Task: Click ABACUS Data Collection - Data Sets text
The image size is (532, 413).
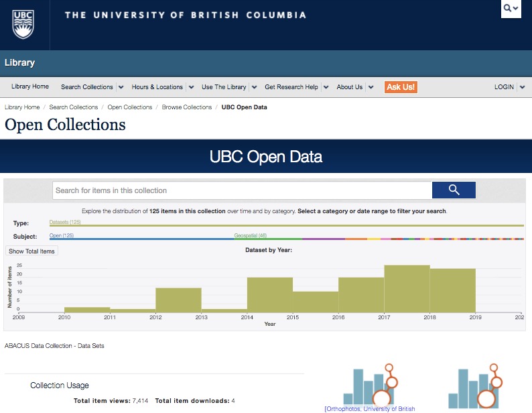Action: tap(54, 346)
